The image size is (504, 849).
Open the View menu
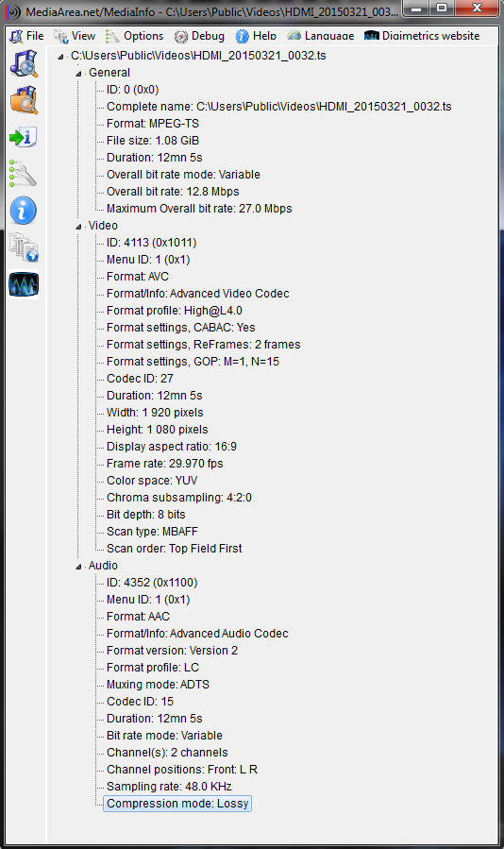tap(75, 36)
